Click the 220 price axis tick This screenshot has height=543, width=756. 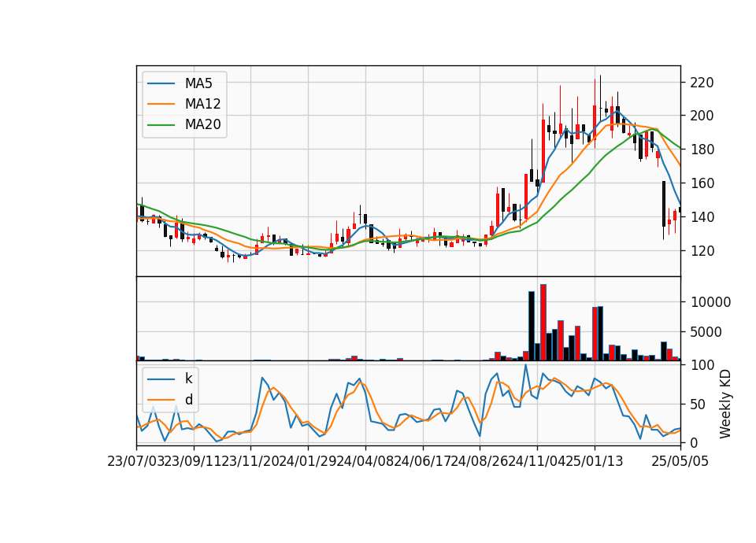pyautogui.click(x=702, y=83)
